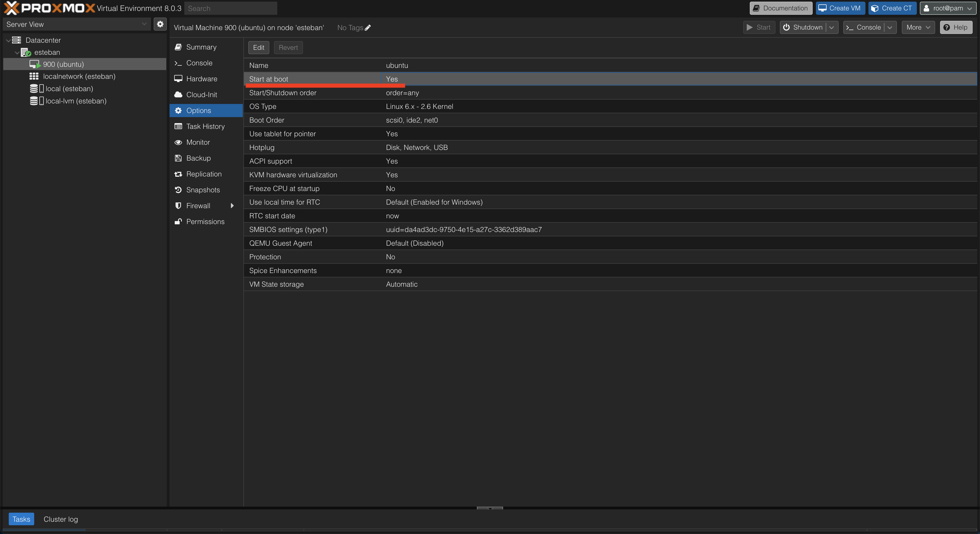
Task: Select the Boot Order row
Action: pos(610,120)
